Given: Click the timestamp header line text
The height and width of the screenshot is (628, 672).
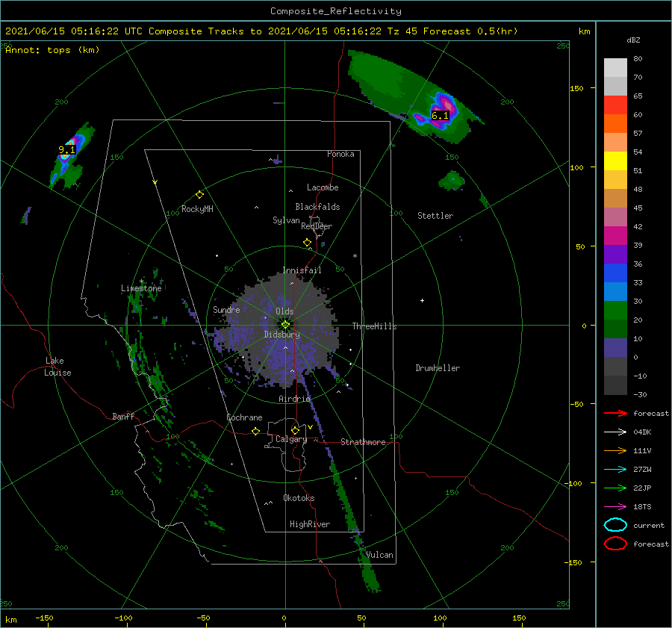Looking at the screenshot, I should pos(261,31).
